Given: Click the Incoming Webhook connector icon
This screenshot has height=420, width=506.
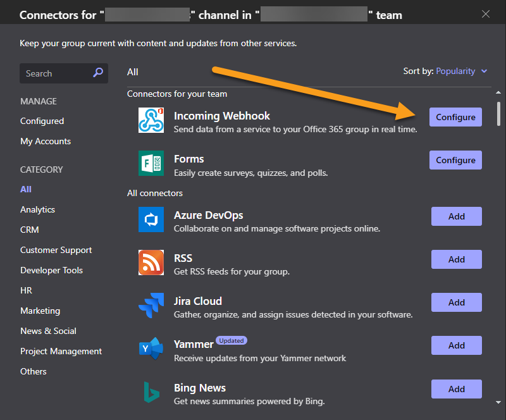Looking at the screenshot, I should (151, 120).
